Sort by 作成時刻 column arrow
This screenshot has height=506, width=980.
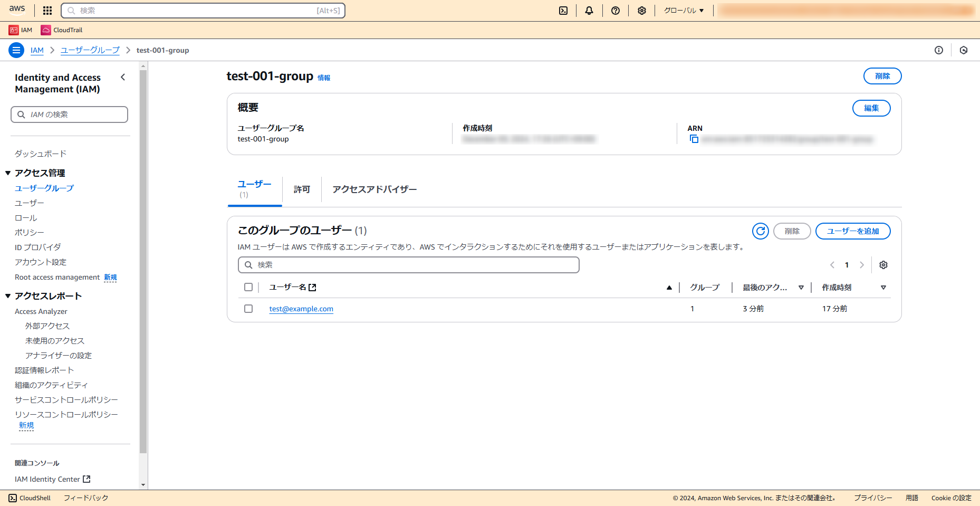click(x=883, y=288)
